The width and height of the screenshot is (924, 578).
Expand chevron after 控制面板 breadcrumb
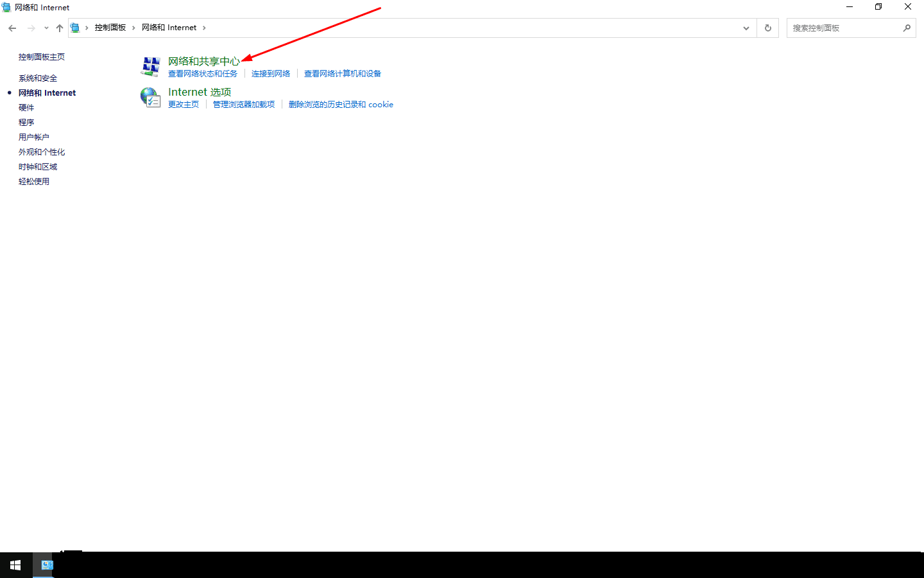click(x=134, y=28)
